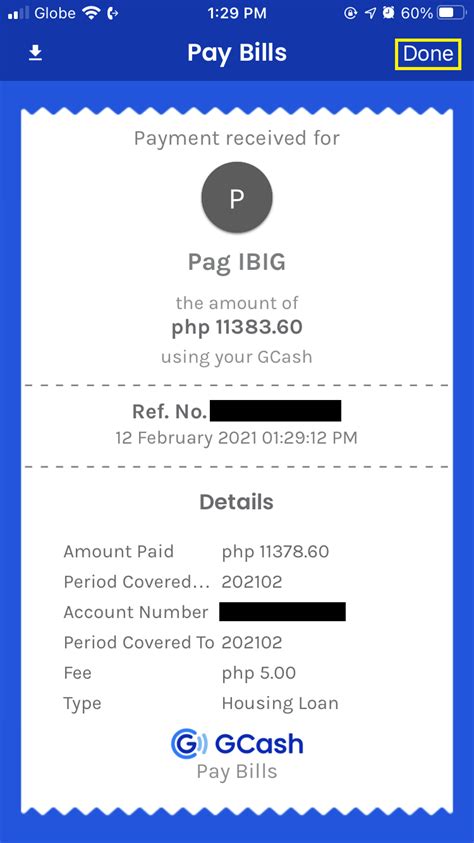
Task: Tap the Amount Paid php 11378.60 value
Action: [275, 552]
